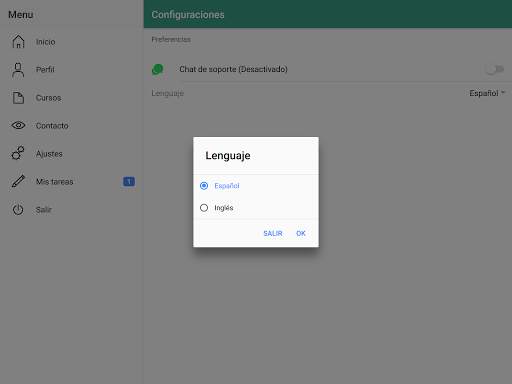Open Perfil menu item

(72, 70)
